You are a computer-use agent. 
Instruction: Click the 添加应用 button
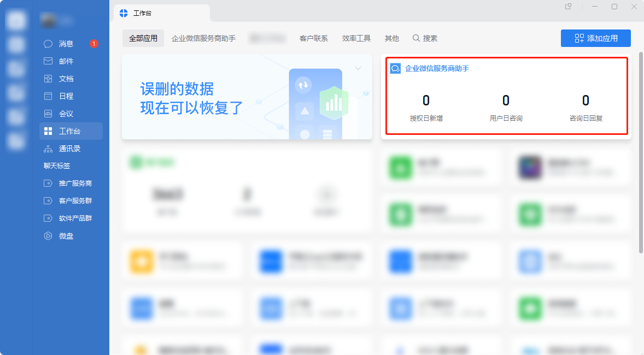595,38
